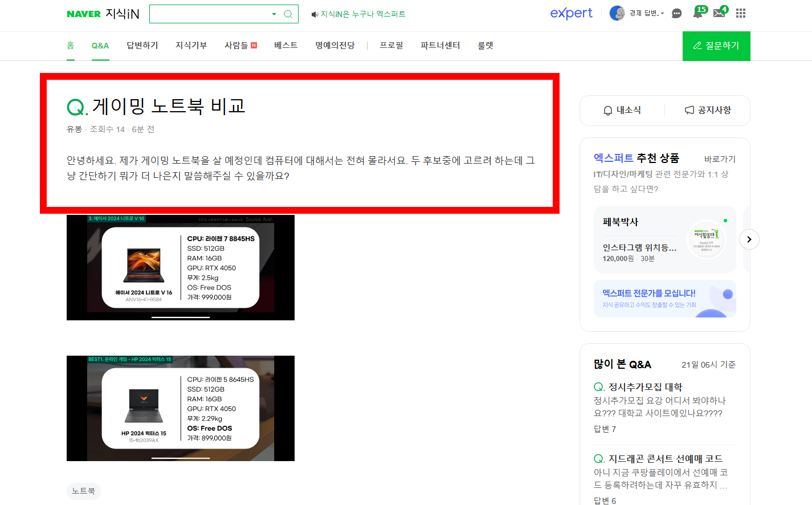Open the HP Victus 15 spec image
The height and width of the screenshot is (505, 812).
(181, 408)
